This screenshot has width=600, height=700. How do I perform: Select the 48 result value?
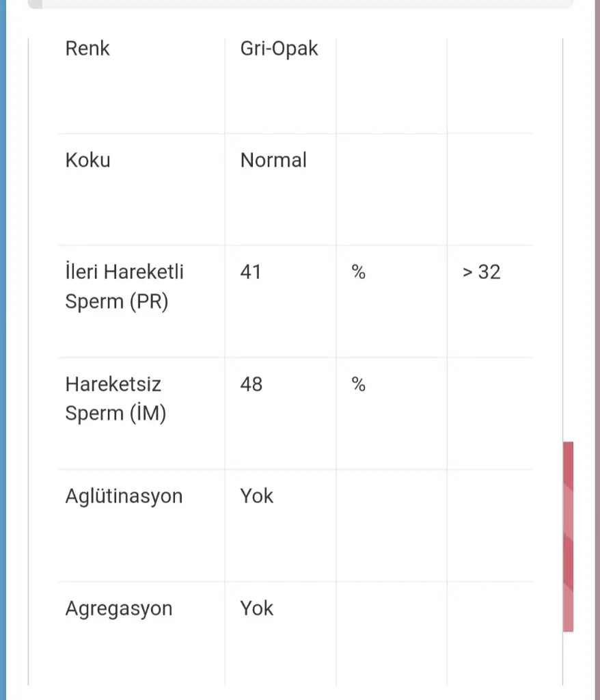pos(251,384)
